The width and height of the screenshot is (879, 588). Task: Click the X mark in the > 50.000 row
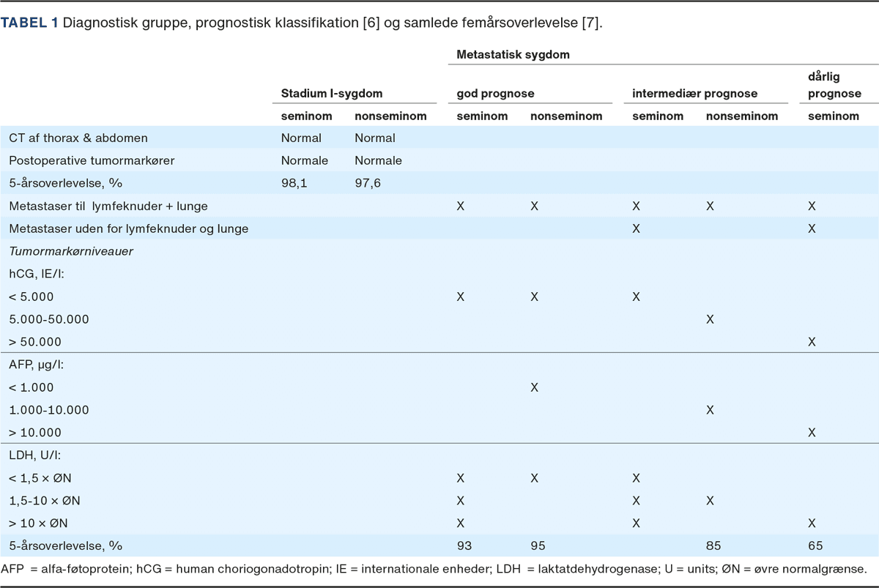(x=812, y=342)
